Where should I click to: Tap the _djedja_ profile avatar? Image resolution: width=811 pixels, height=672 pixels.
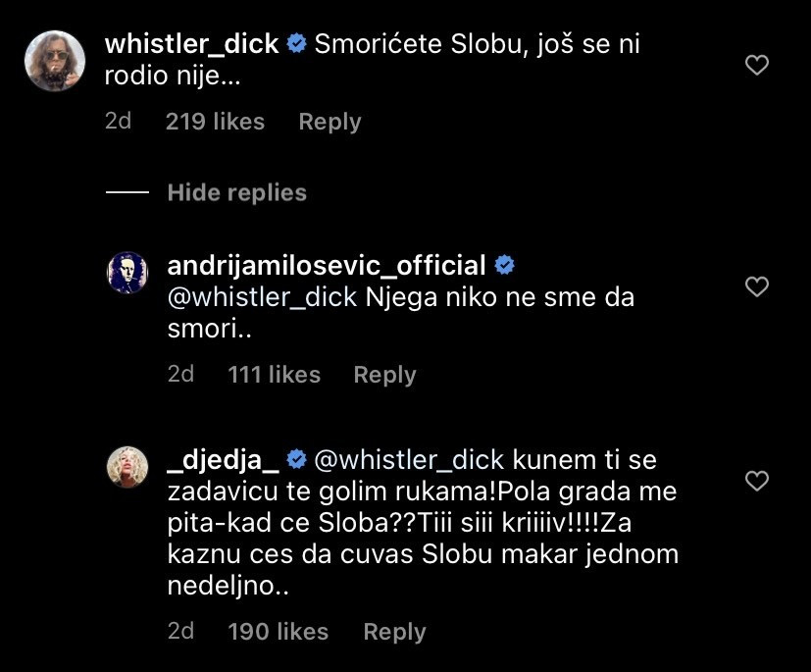coord(127,467)
